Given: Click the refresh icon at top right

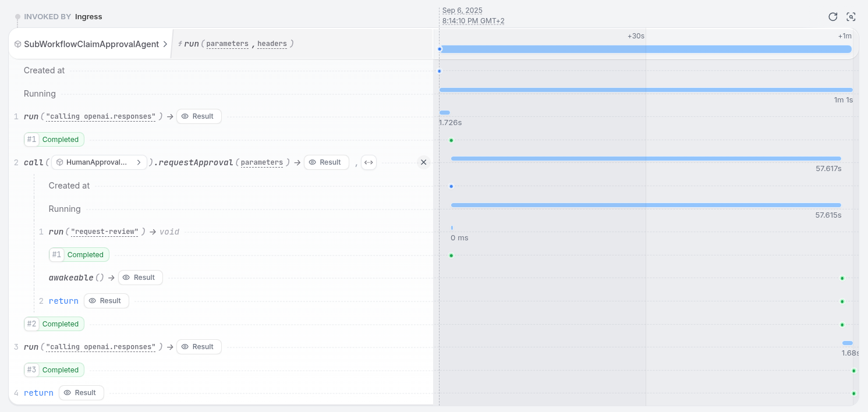Looking at the screenshot, I should (833, 17).
